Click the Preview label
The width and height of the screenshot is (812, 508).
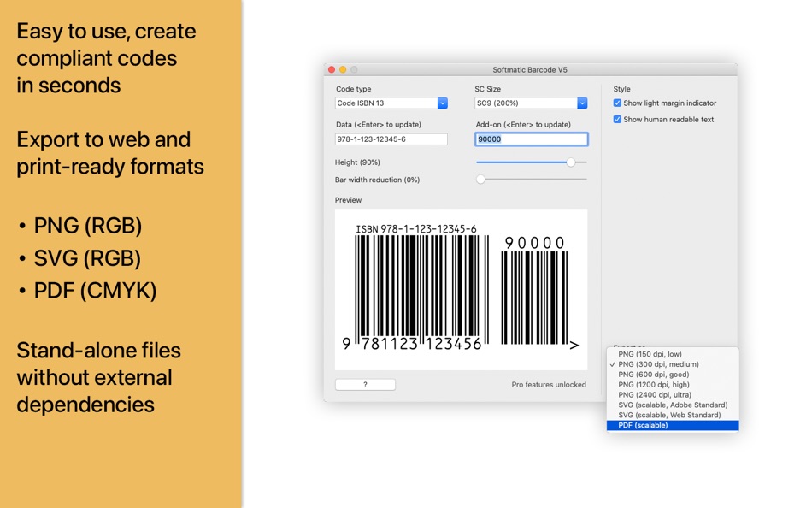tap(348, 200)
